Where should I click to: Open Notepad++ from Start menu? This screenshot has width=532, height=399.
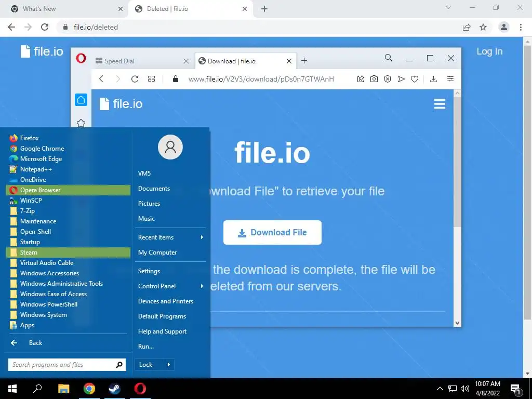[x=68, y=169]
